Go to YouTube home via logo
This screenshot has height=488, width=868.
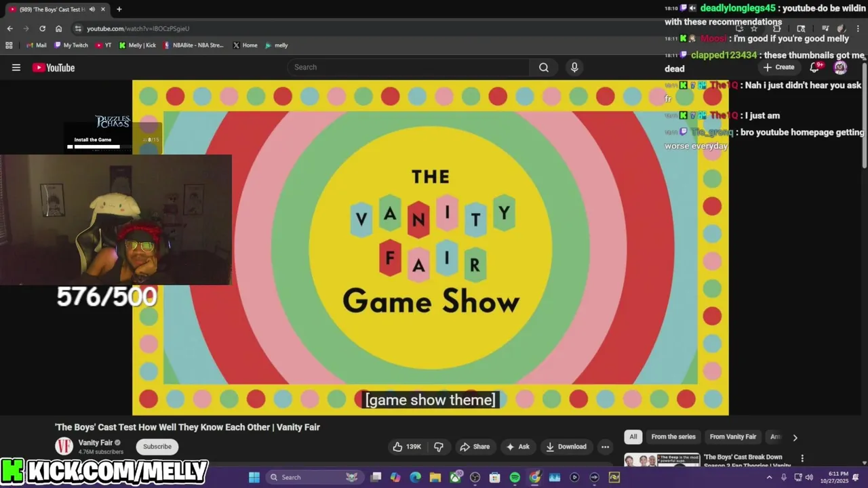coord(54,67)
